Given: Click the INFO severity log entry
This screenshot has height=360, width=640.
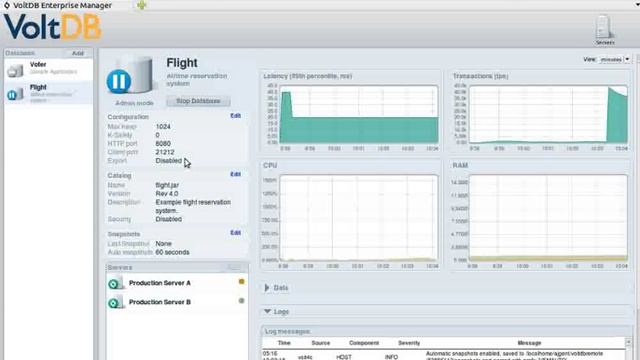Looking at the screenshot, I should pos(391,357).
